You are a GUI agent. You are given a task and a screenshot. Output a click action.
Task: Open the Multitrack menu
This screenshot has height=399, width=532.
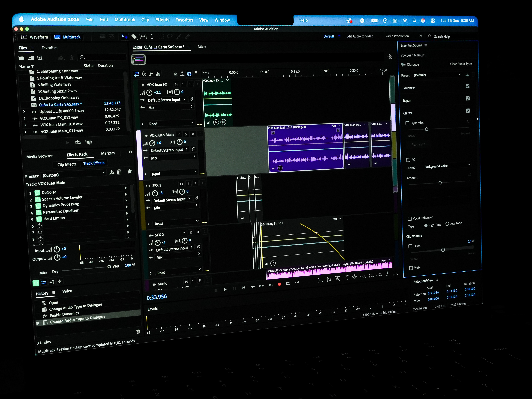[125, 20]
